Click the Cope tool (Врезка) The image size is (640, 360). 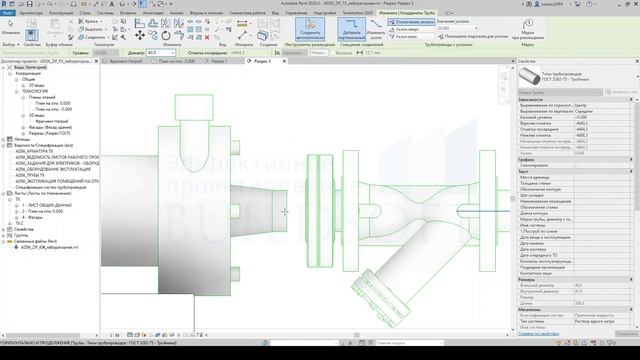[89, 21]
